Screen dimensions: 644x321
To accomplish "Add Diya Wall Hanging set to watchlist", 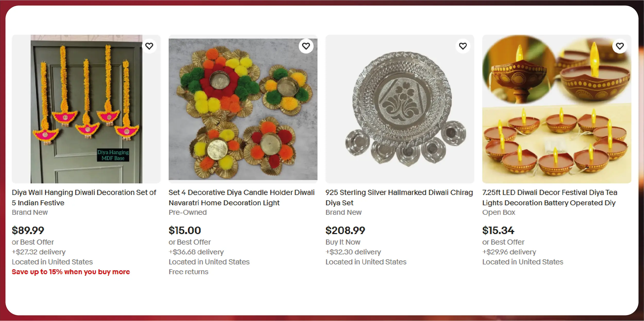I will pos(149,46).
